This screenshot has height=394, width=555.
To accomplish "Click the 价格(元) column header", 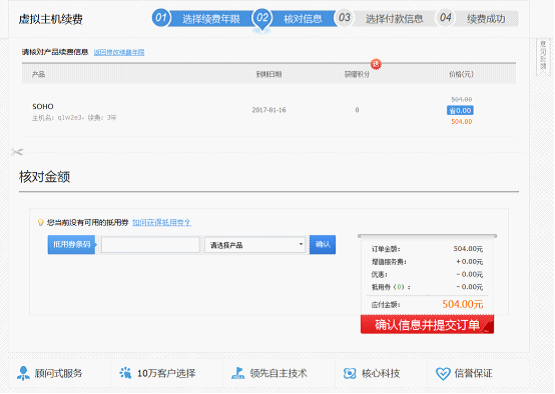I will pyautogui.click(x=461, y=74).
